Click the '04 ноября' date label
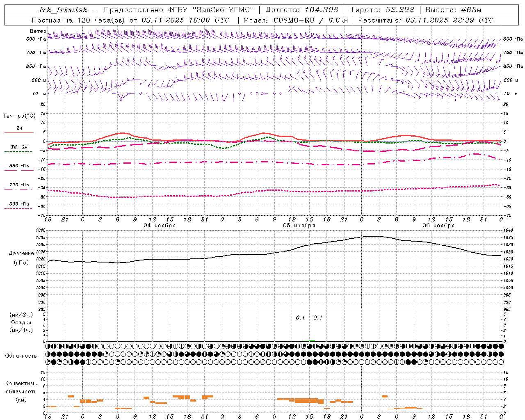Screen dimensions: 525x420 point(160,226)
